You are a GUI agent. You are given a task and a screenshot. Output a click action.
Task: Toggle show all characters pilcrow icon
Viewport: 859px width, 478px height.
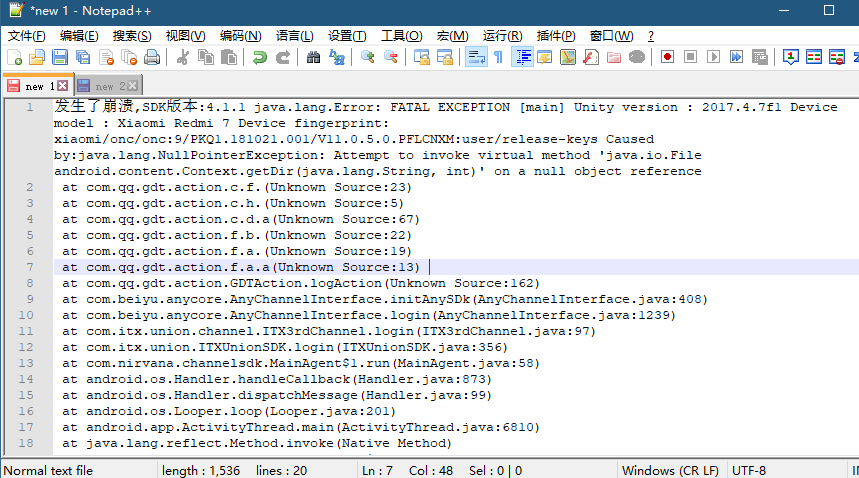coord(499,57)
